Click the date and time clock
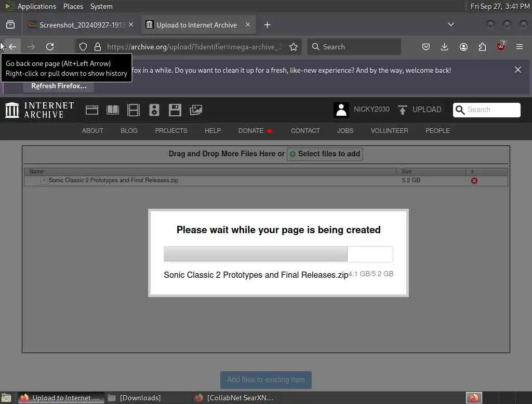The width and height of the screenshot is (532, 404). click(500, 6)
